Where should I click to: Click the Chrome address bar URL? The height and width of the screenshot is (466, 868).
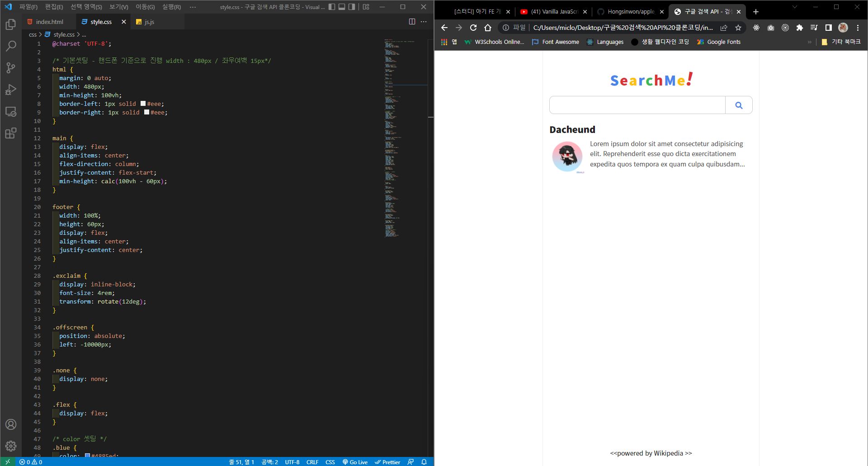[623, 28]
